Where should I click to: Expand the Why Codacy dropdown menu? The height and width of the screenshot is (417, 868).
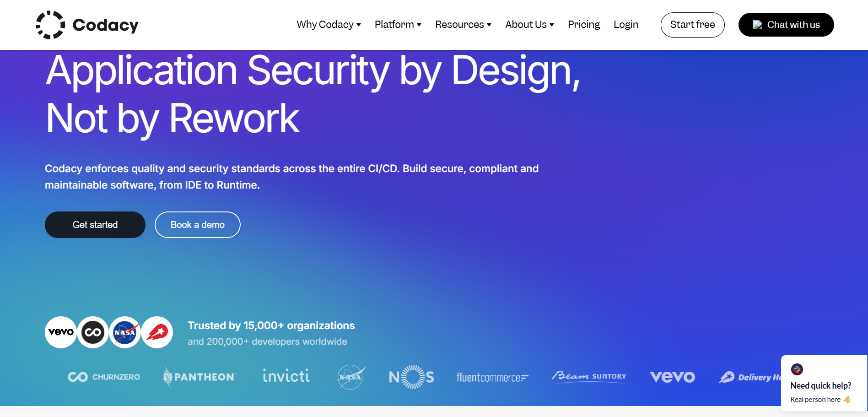[329, 25]
